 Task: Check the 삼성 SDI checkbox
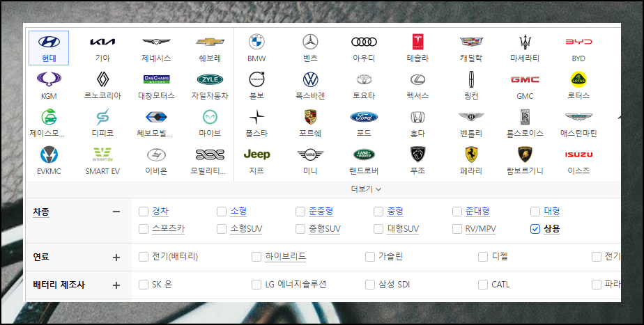369,285
